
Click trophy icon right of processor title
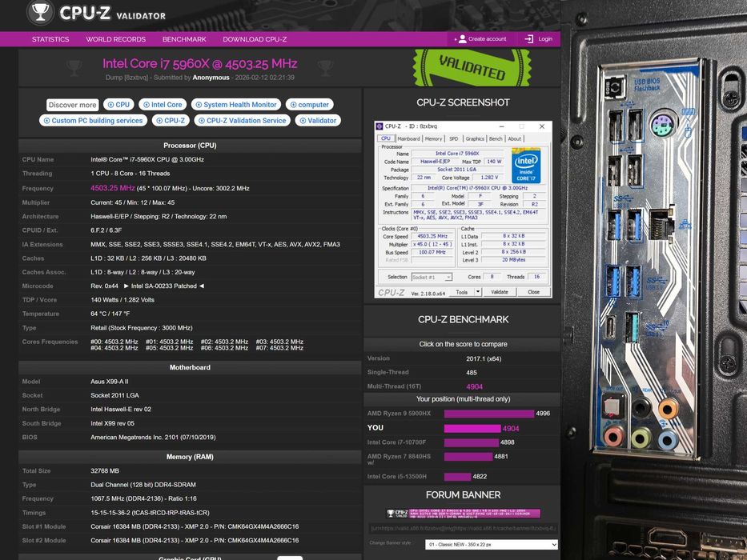(x=325, y=68)
